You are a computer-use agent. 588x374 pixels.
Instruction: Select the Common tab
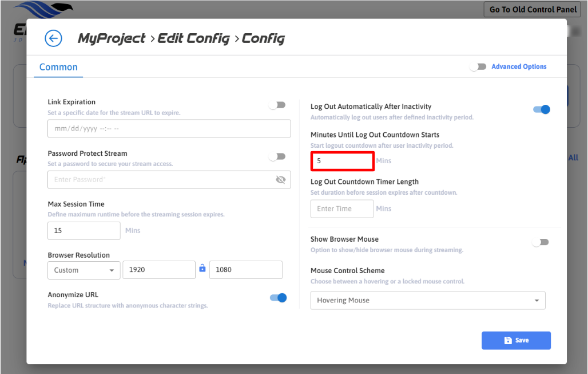(x=58, y=67)
